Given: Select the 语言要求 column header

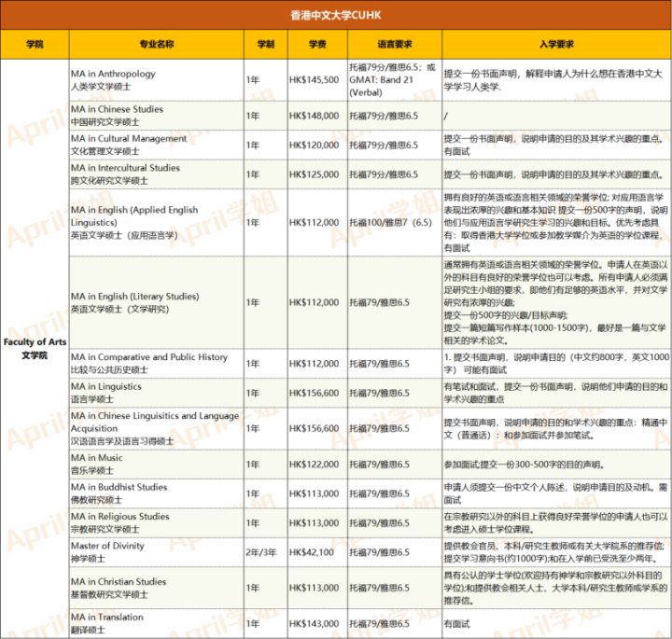Looking at the screenshot, I should (395, 44).
